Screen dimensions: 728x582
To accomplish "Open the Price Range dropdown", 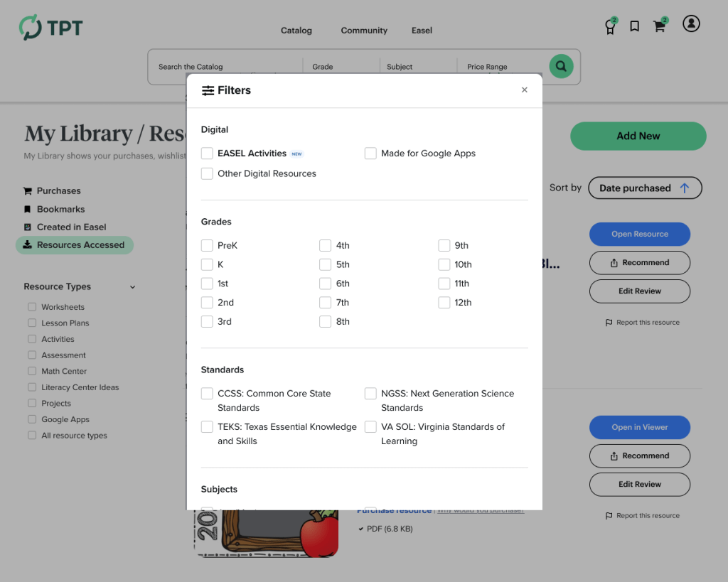I will (x=498, y=67).
